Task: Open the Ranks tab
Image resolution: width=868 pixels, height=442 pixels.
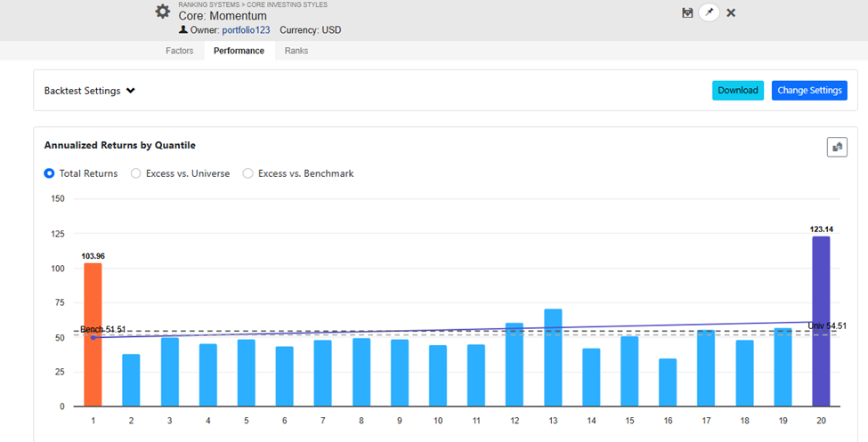Action: (x=296, y=51)
